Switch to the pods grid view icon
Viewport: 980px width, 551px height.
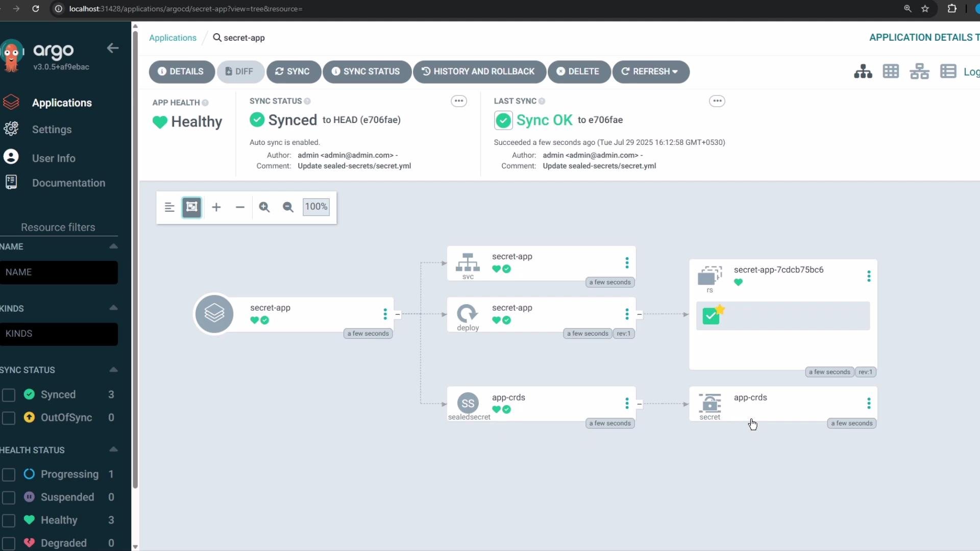891,71
